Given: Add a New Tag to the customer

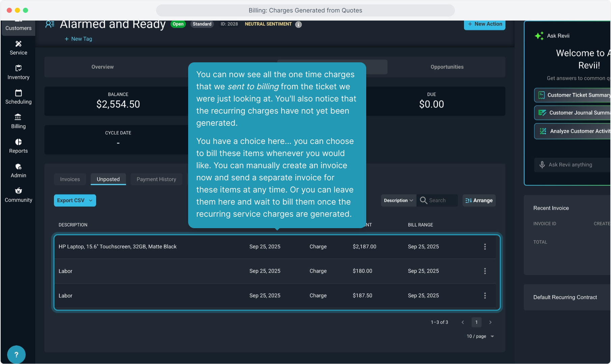Looking at the screenshot, I should click(x=78, y=39).
